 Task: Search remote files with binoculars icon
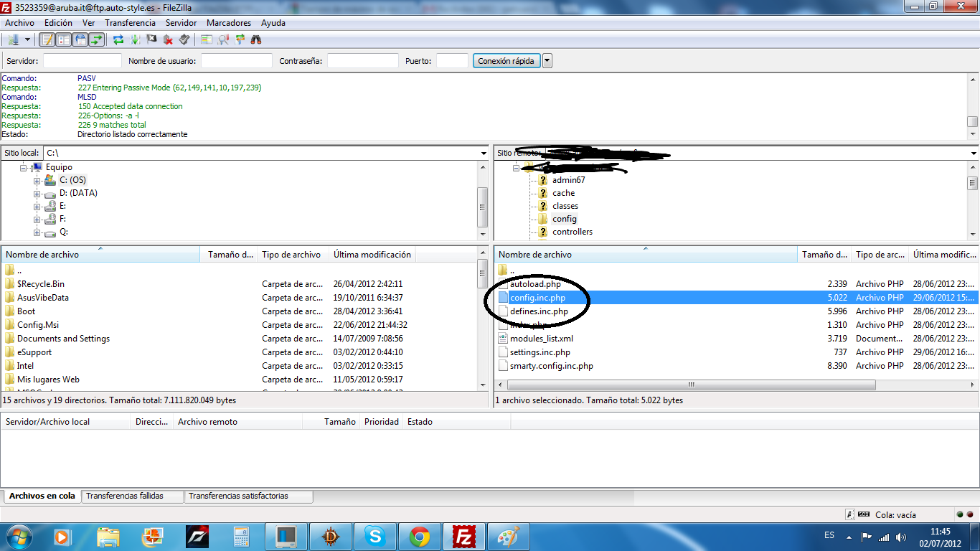pos(256,39)
